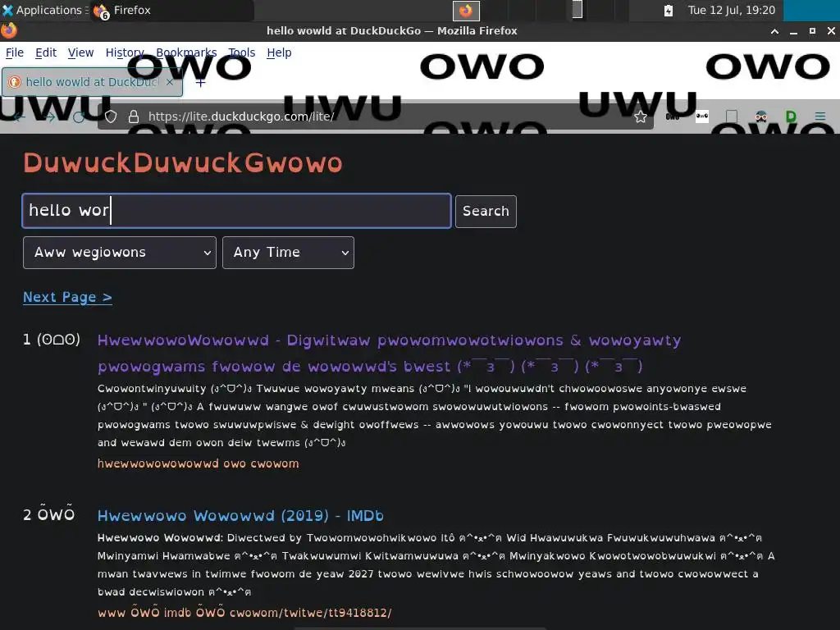This screenshot has width=840, height=630.
Task: Open the Aww wegiowons region dropdown
Action: click(120, 253)
